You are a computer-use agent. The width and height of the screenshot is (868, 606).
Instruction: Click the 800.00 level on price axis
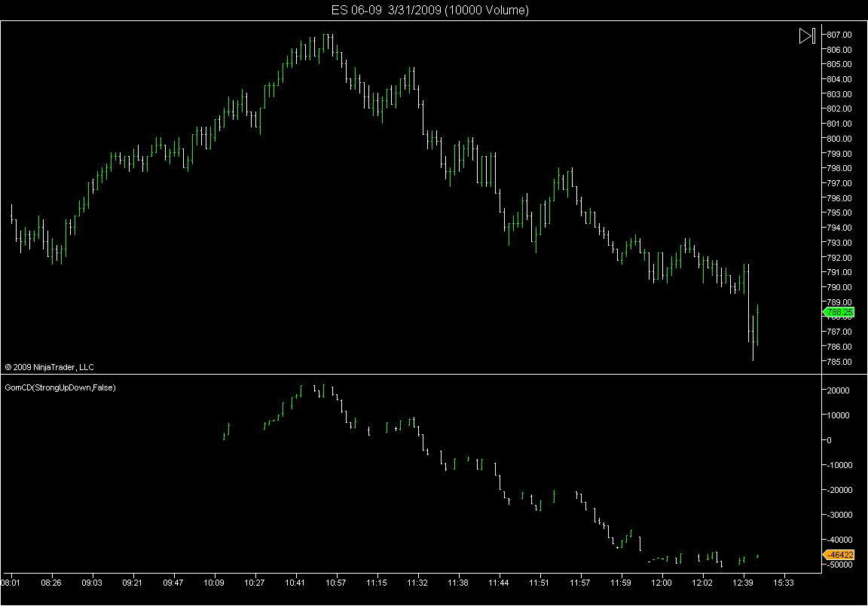(839, 139)
